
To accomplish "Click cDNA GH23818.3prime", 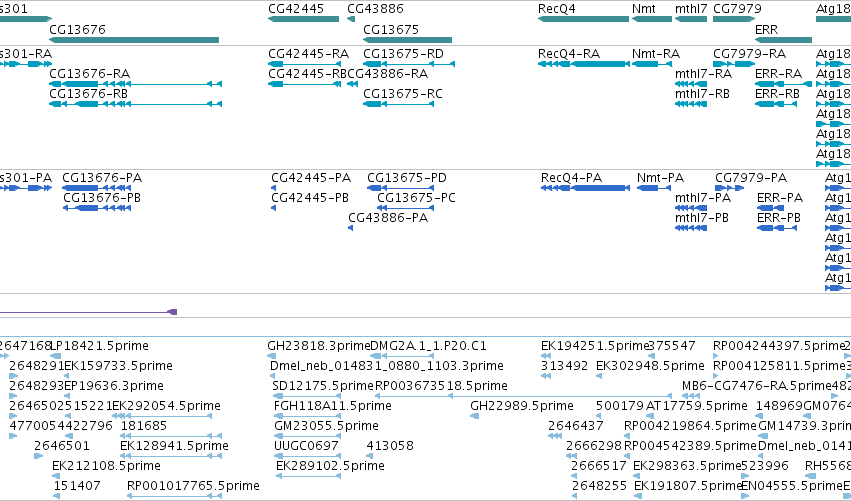I will pyautogui.click(x=319, y=346).
